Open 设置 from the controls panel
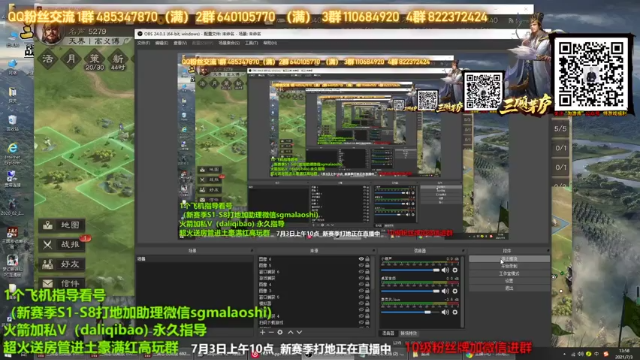 [509, 281]
